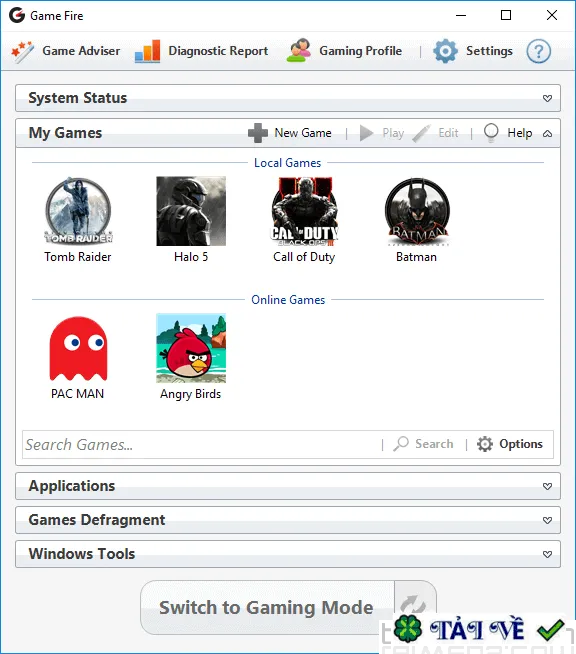This screenshot has width=576, height=654.
Task: Click the Tomb Raider name label
Action: (x=78, y=257)
